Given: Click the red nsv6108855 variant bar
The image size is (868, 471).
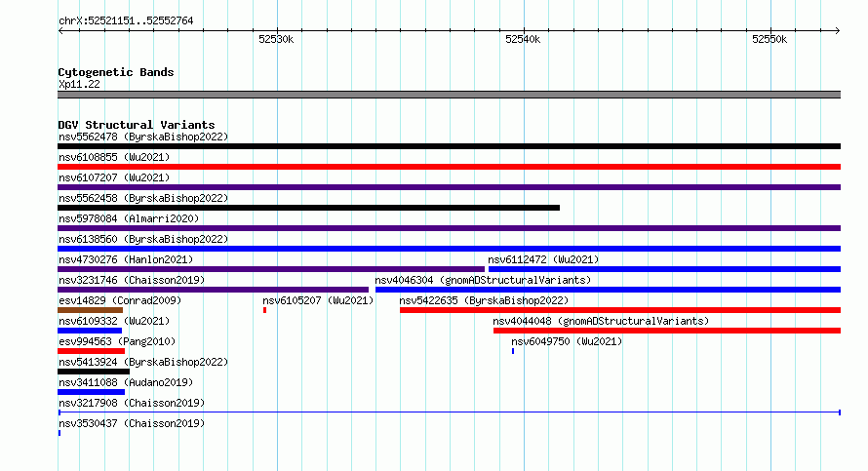Looking at the screenshot, I should tap(449, 167).
